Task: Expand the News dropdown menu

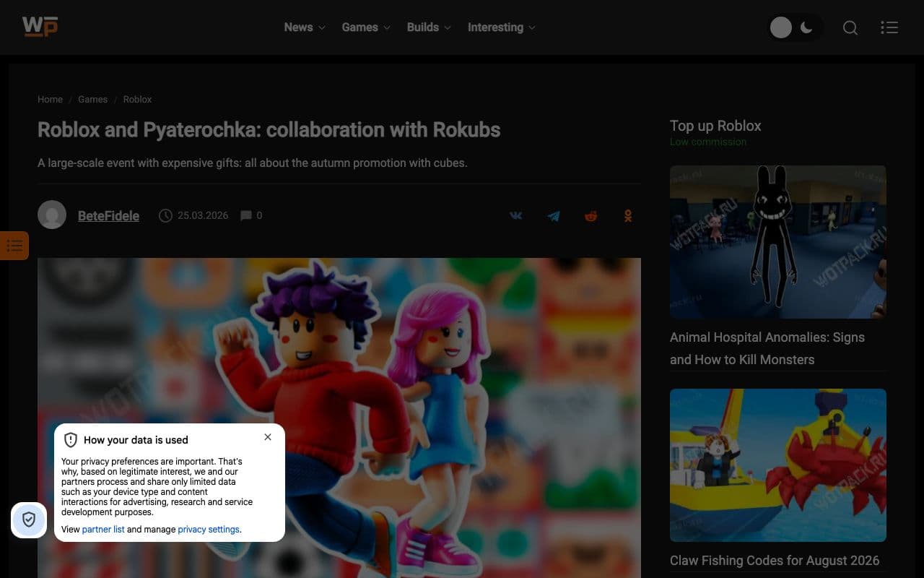Action: (305, 27)
